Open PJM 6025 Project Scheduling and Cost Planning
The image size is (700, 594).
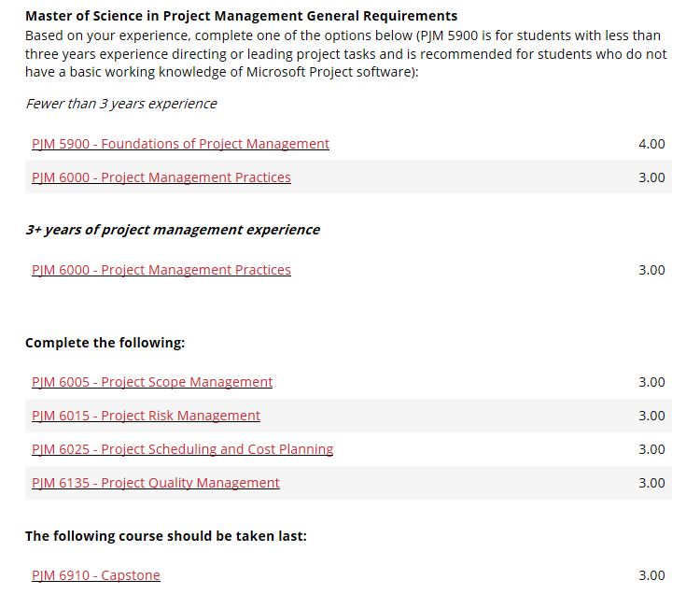[183, 449]
